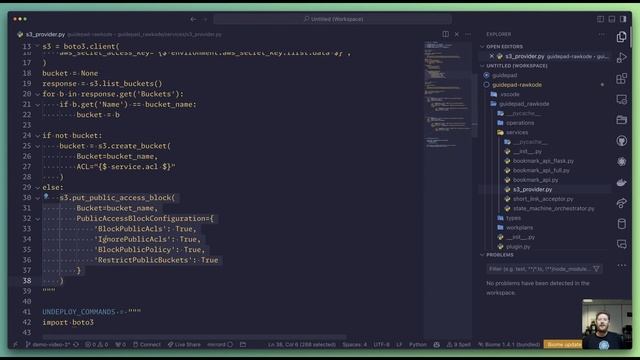Start Live Share from status bar
This screenshot has width=640, height=360.
tap(184, 344)
